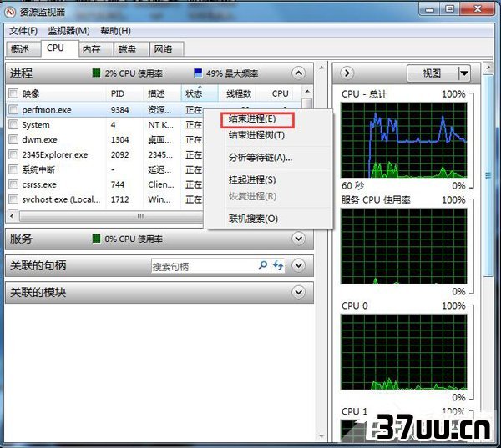Check the csrss.exe checkbox
The height and width of the screenshot is (448, 501).
[x=13, y=184]
